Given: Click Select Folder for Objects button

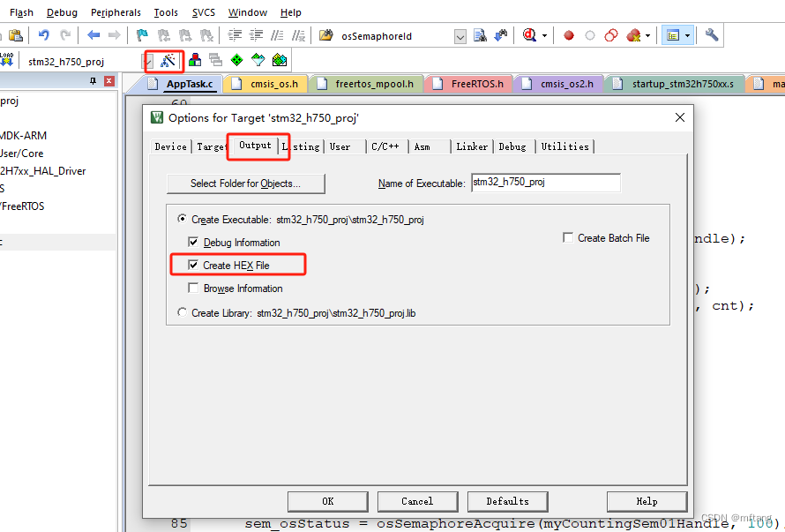Looking at the screenshot, I should click(245, 184).
